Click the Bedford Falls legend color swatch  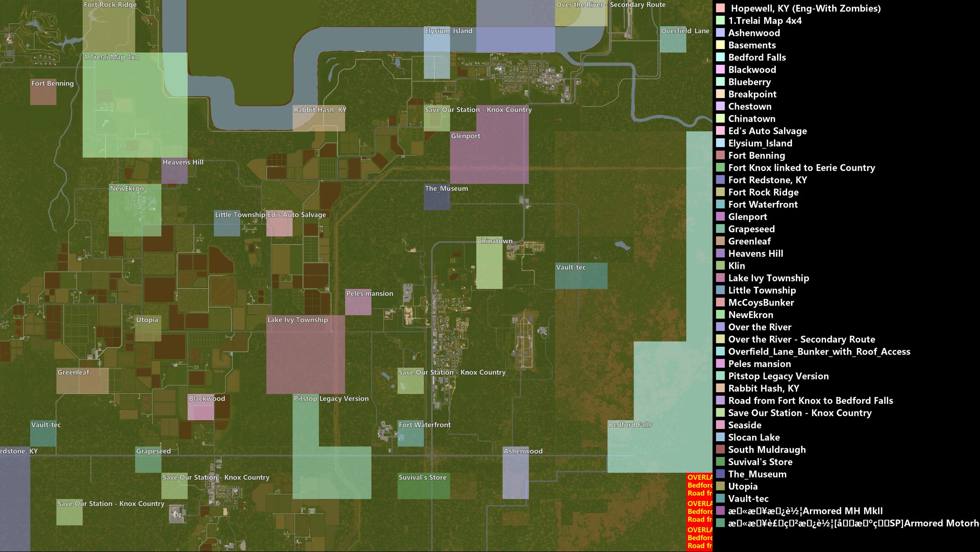point(720,57)
